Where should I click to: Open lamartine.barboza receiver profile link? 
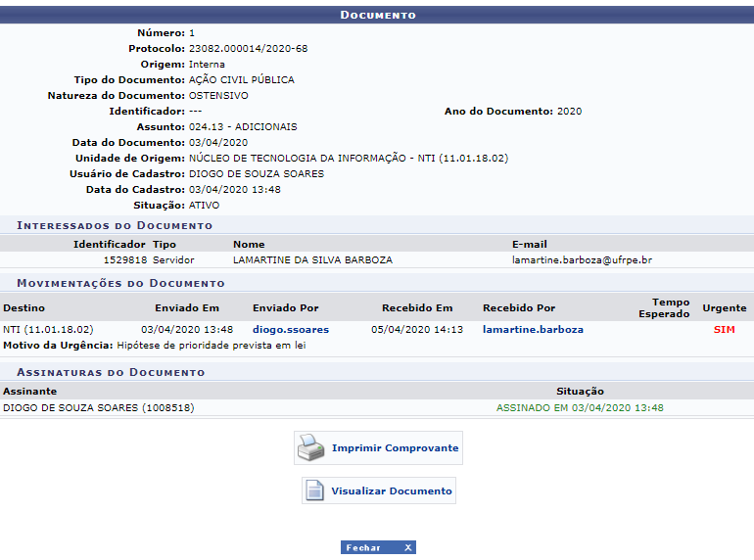point(533,330)
